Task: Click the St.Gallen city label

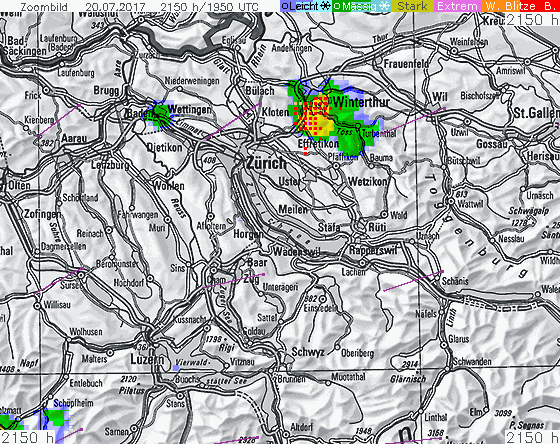Action: 536,113
